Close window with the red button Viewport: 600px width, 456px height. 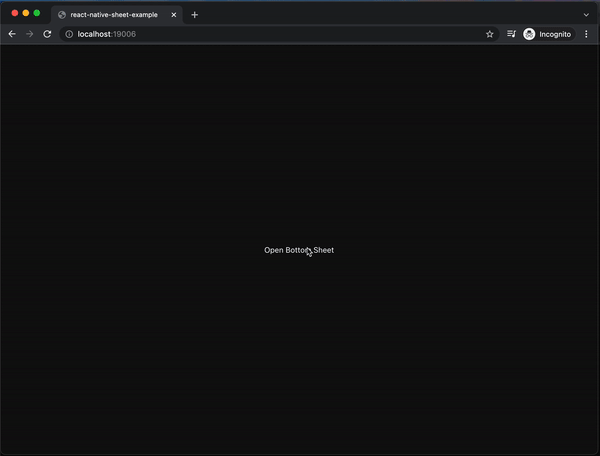click(x=15, y=13)
